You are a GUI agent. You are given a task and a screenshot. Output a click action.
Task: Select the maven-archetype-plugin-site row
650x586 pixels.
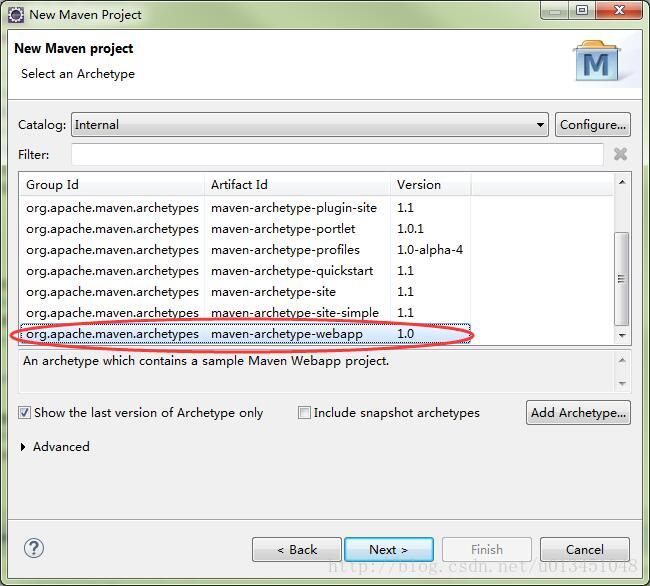245,208
